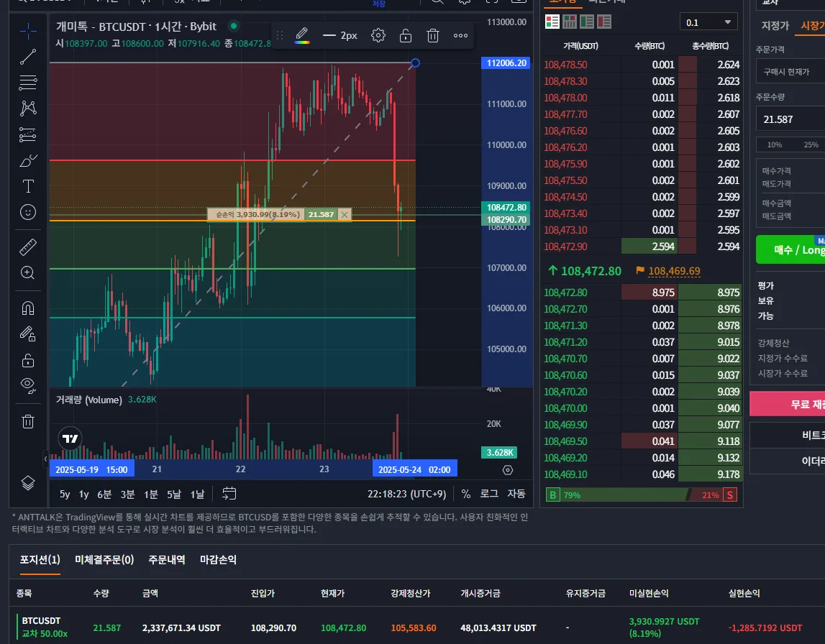Select the 1날 time range
825x644 pixels.
coord(197,494)
